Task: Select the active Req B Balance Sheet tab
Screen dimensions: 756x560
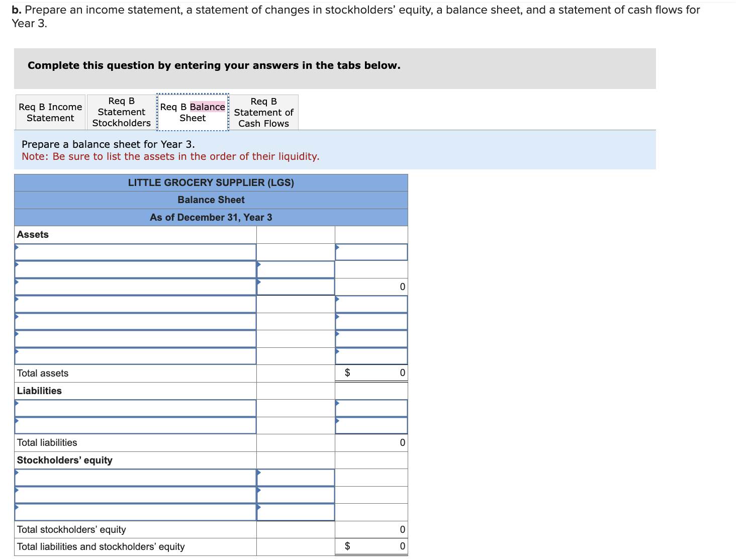Action: (193, 112)
